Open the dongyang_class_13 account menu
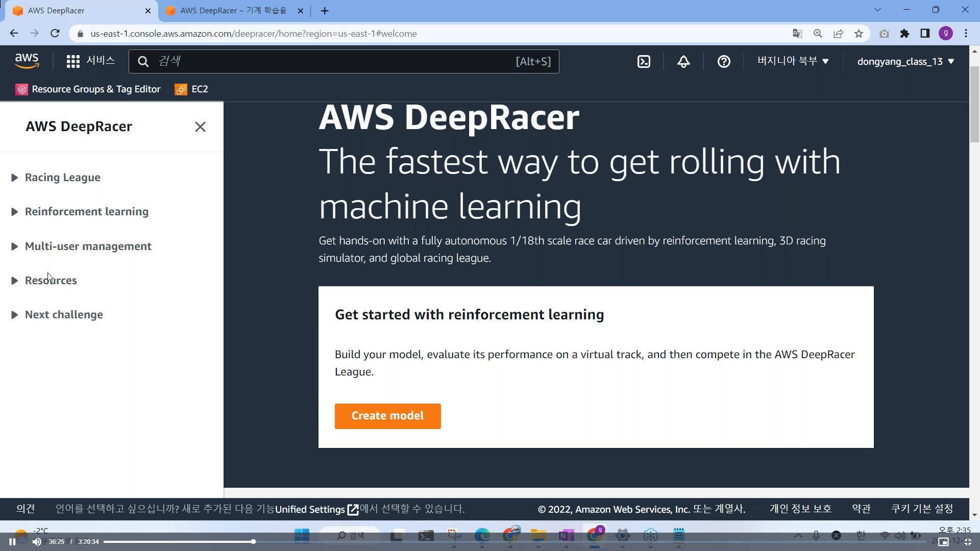Screen dimensions: 980x551 [905, 62]
